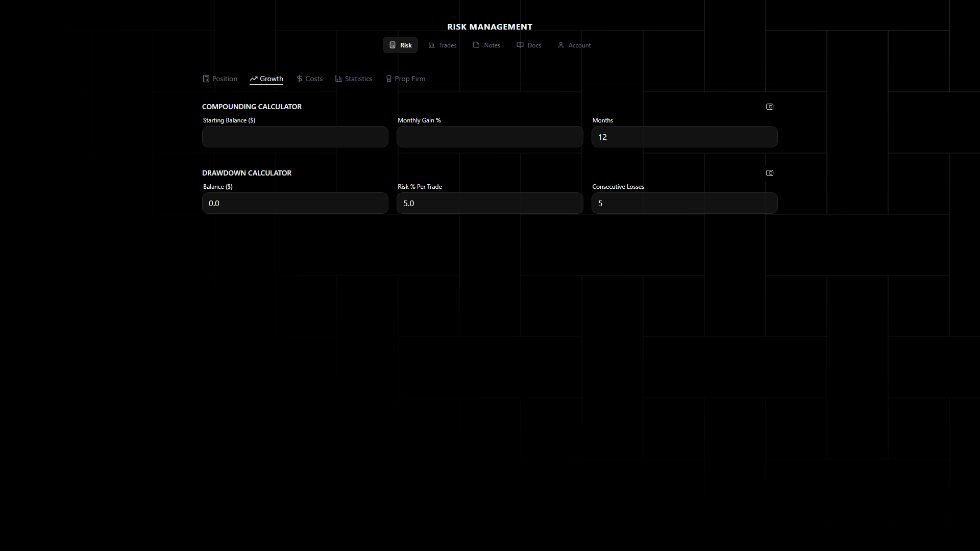This screenshot has width=980, height=551.
Task: Click the Months field showing 12
Action: click(x=684, y=137)
